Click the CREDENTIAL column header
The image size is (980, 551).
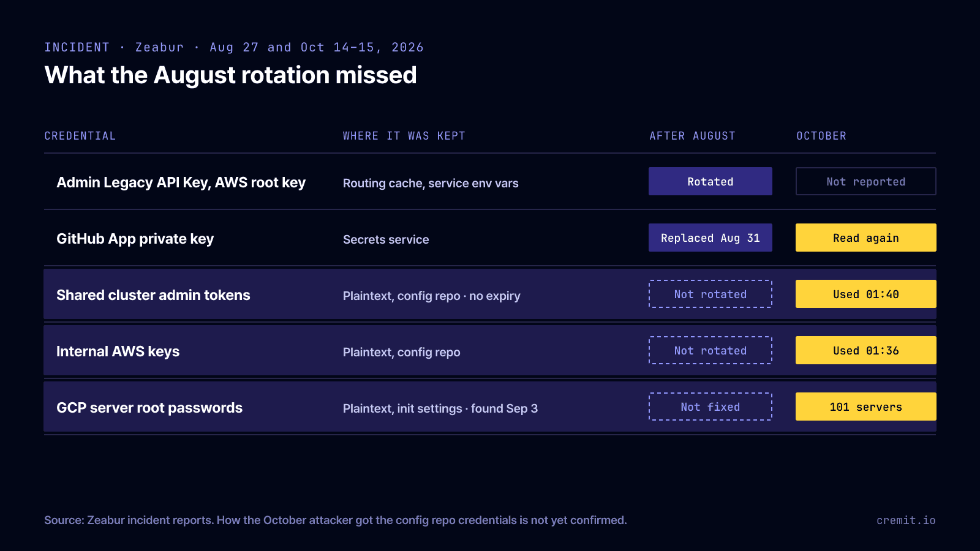[80, 136]
